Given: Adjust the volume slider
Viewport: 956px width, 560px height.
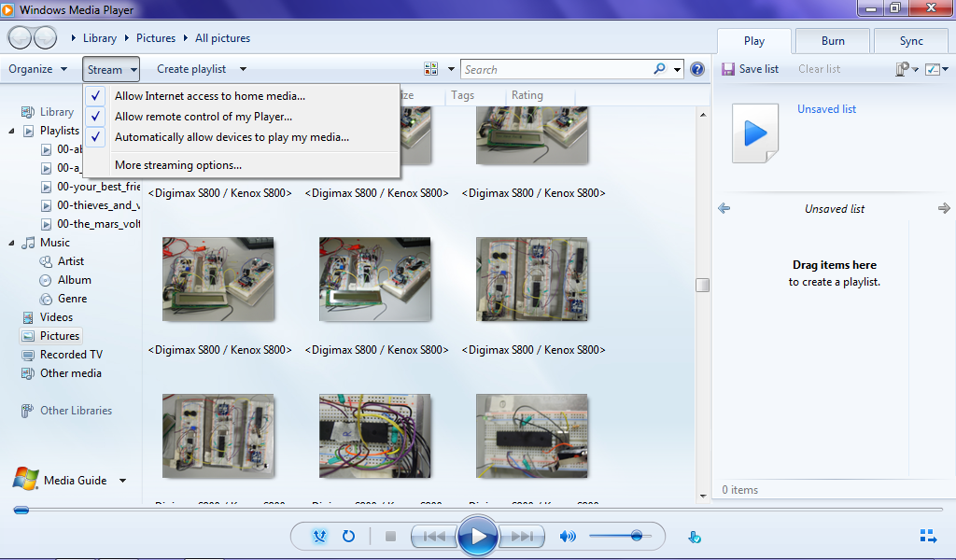Looking at the screenshot, I should (x=636, y=536).
